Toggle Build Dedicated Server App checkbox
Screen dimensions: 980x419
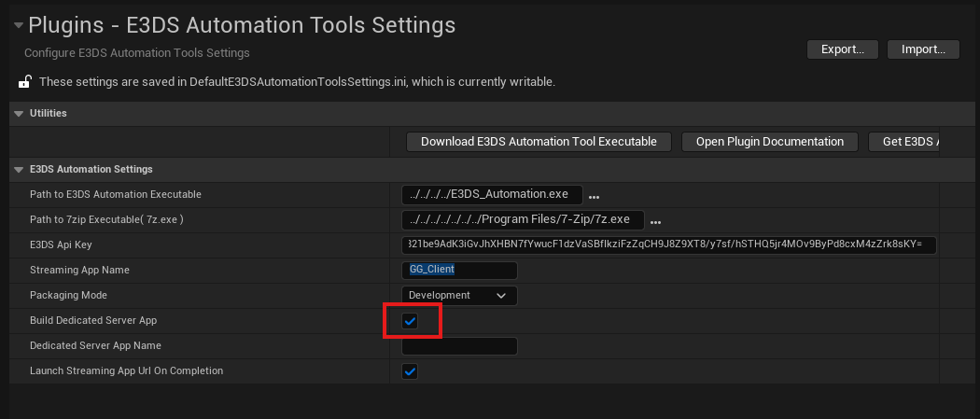[x=410, y=321]
